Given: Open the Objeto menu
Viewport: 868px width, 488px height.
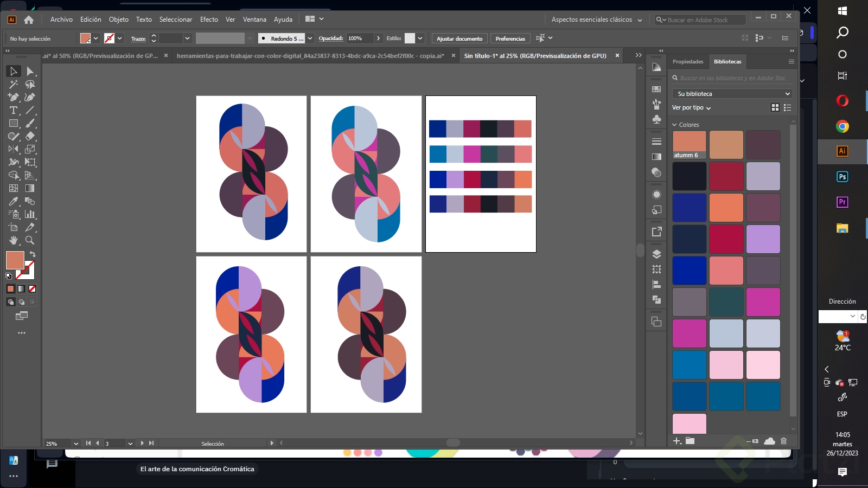Looking at the screenshot, I should pos(119,20).
